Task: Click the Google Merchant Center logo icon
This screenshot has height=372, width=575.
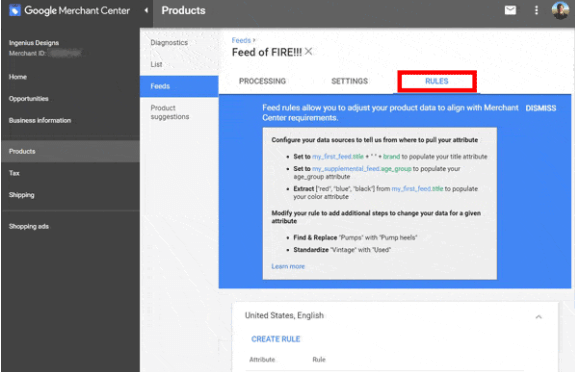Action: (15, 10)
